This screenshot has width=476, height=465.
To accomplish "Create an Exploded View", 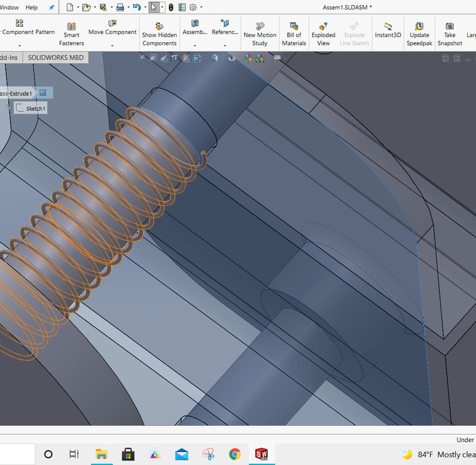I will (324, 35).
